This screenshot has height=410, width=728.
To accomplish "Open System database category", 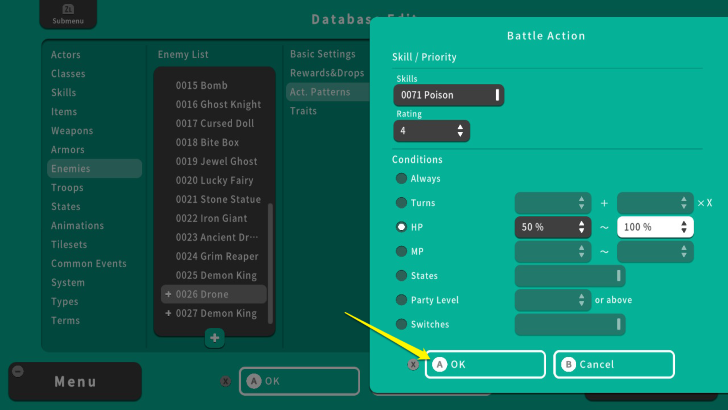I will (68, 283).
